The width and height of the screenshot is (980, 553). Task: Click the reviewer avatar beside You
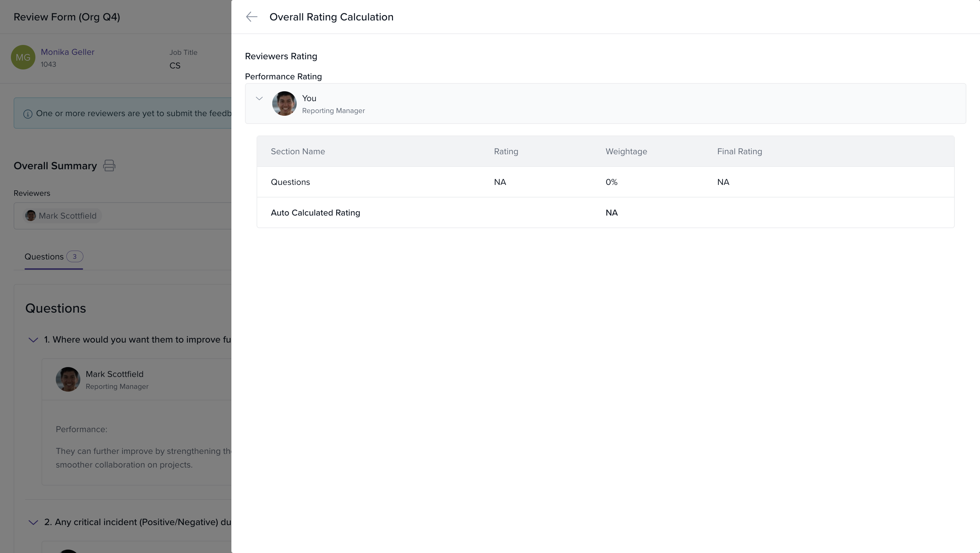click(x=284, y=104)
